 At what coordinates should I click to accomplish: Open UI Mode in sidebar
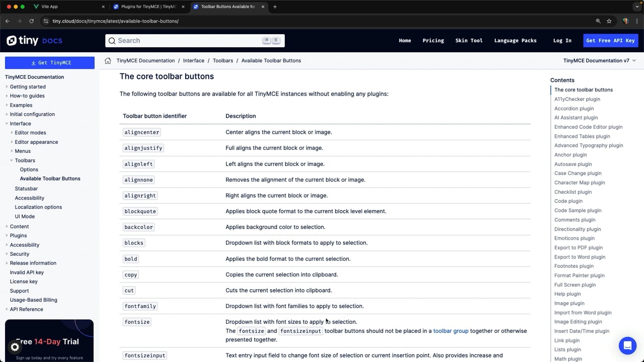(25, 216)
